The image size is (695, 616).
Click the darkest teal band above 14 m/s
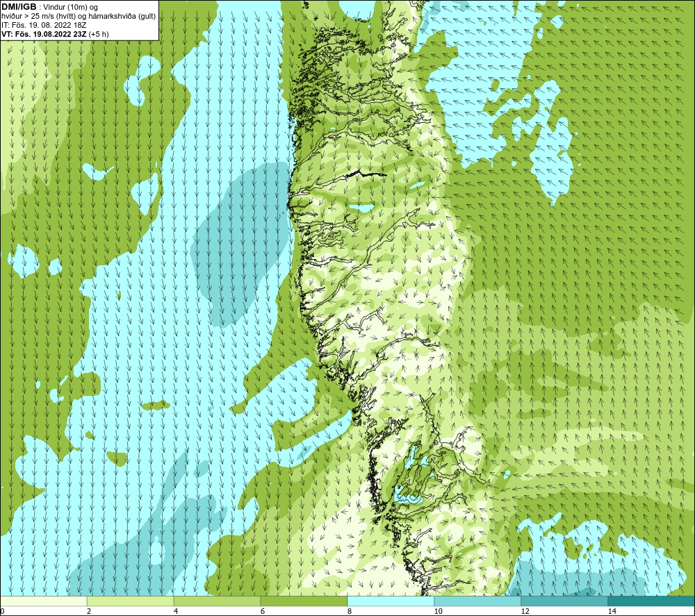[651, 601]
